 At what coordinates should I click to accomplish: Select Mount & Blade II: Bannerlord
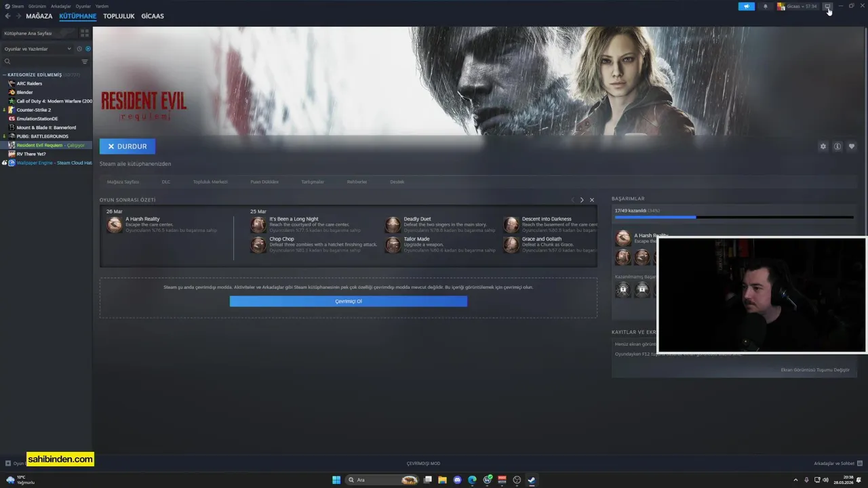coord(46,127)
